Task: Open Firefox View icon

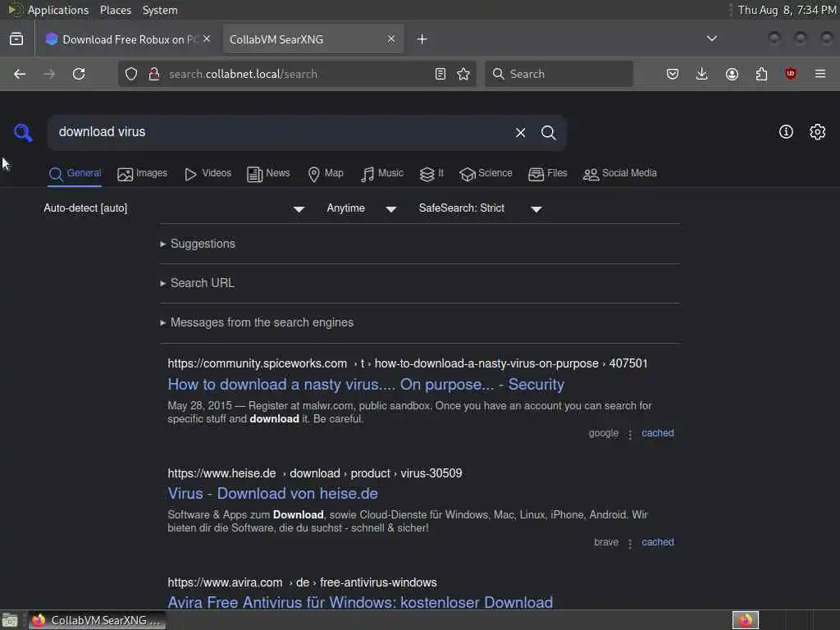Action: tap(16, 39)
